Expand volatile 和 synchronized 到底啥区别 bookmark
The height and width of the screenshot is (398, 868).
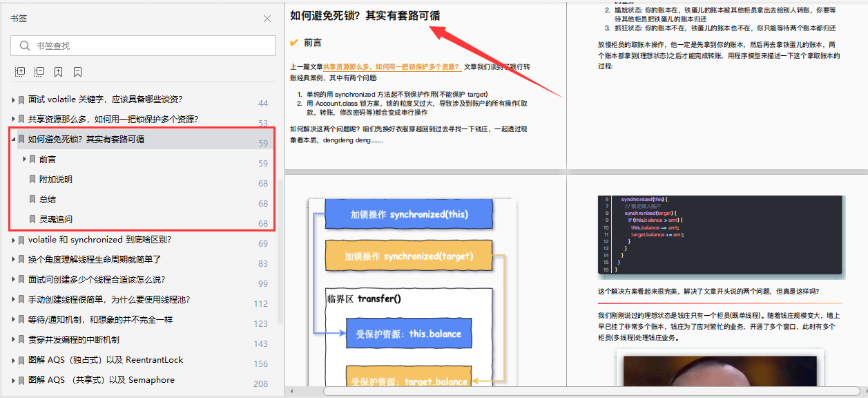pyautogui.click(x=13, y=240)
